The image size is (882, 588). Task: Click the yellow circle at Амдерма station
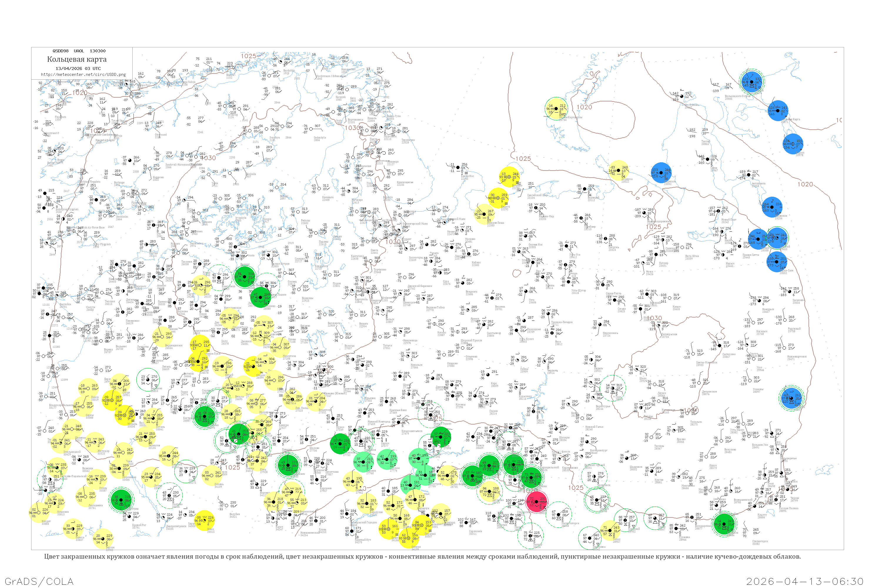point(618,170)
